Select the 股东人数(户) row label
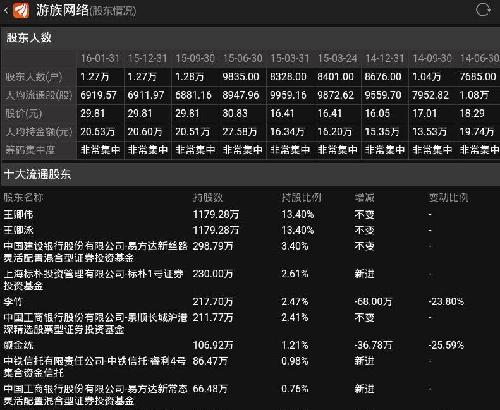Image resolution: width=500 pixels, height=410 pixels. pos(34,77)
